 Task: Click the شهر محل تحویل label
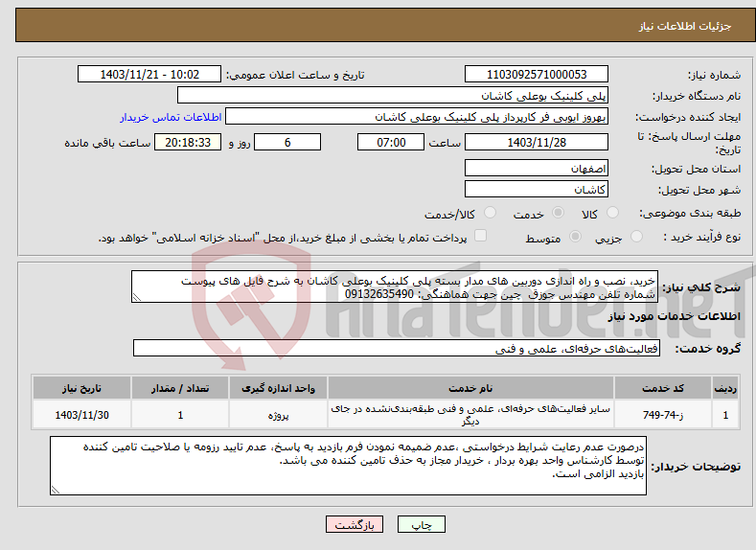click(699, 190)
